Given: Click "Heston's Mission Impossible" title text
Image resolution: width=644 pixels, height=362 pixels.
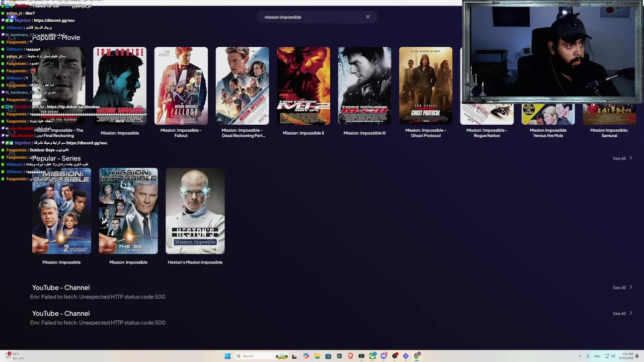Looking at the screenshot, I should pos(195,262).
